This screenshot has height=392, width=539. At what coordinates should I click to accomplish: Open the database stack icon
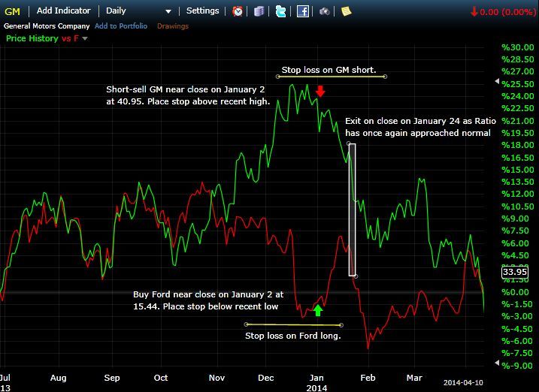(259, 11)
